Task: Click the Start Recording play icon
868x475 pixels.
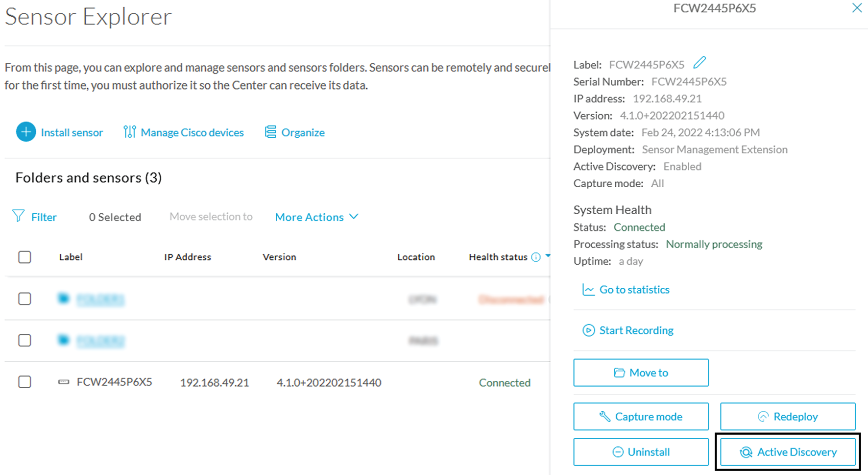Action: (588, 330)
